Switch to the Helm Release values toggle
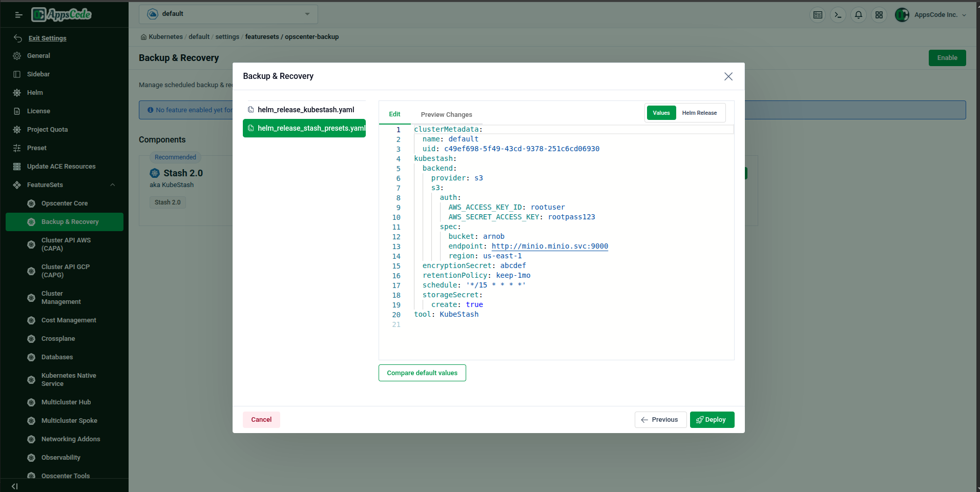 click(x=699, y=112)
